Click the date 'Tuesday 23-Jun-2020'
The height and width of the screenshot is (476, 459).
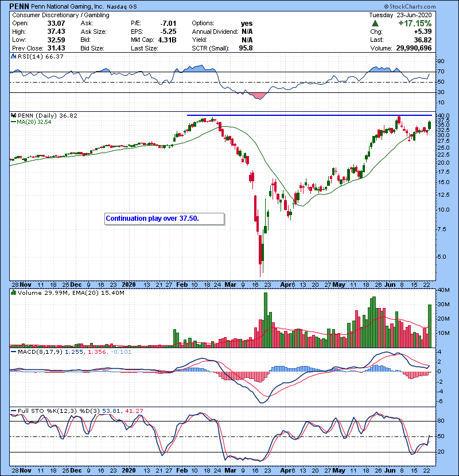tap(400, 15)
